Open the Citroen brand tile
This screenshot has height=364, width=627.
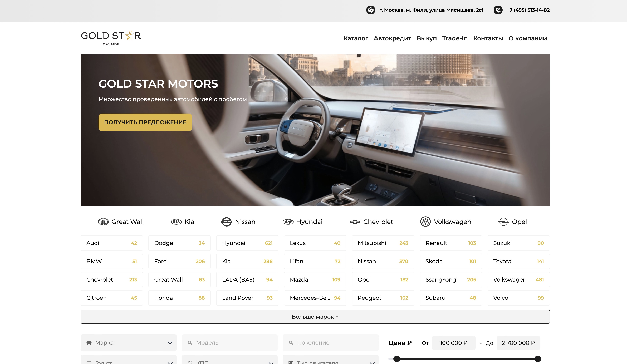tap(112, 298)
